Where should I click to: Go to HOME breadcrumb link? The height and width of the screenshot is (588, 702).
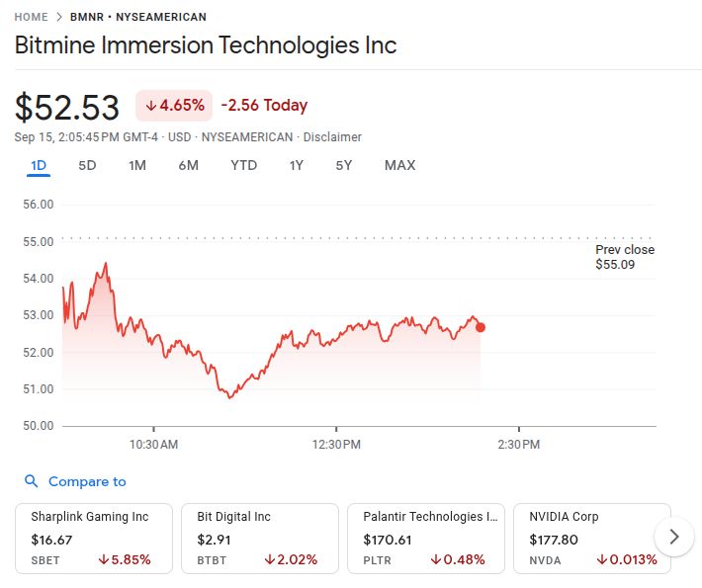pyautogui.click(x=31, y=17)
